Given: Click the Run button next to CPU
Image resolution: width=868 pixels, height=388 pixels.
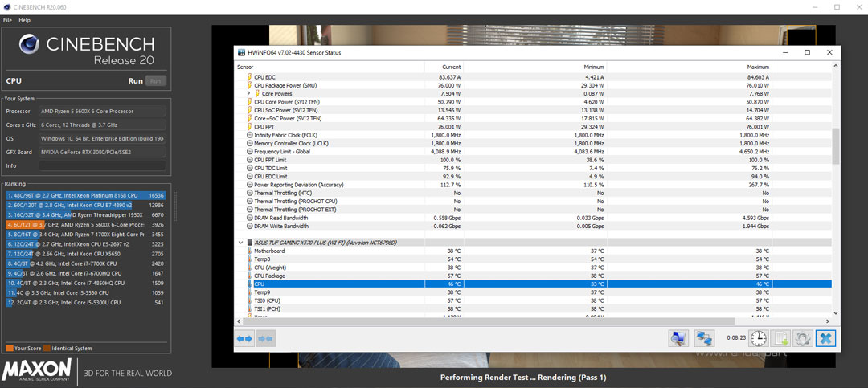Looking at the screenshot, I should (156, 81).
